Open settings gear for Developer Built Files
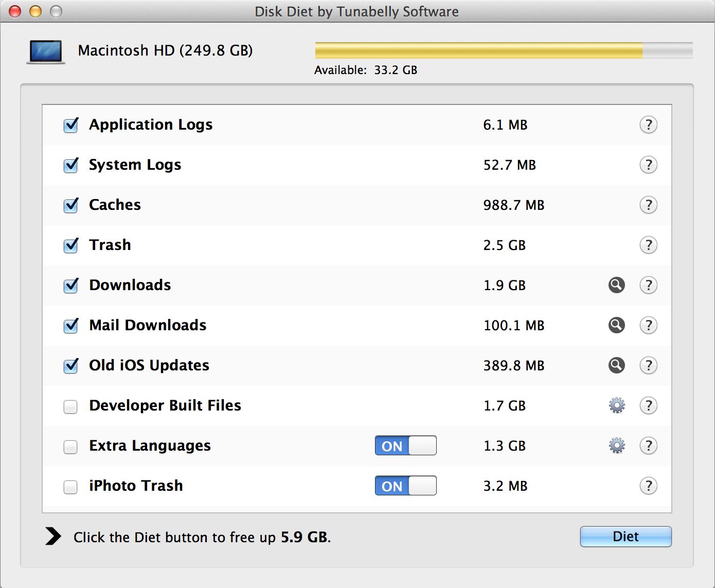The height and width of the screenshot is (588, 715). click(616, 405)
